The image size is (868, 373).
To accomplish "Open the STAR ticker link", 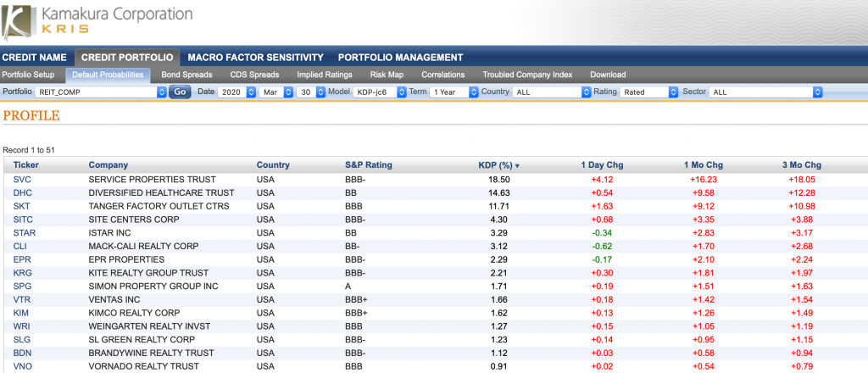I will [25, 232].
